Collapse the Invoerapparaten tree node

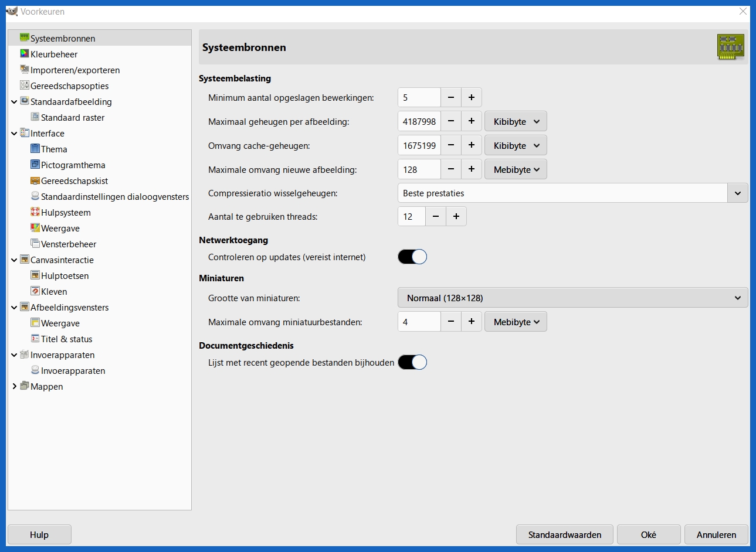tap(14, 355)
